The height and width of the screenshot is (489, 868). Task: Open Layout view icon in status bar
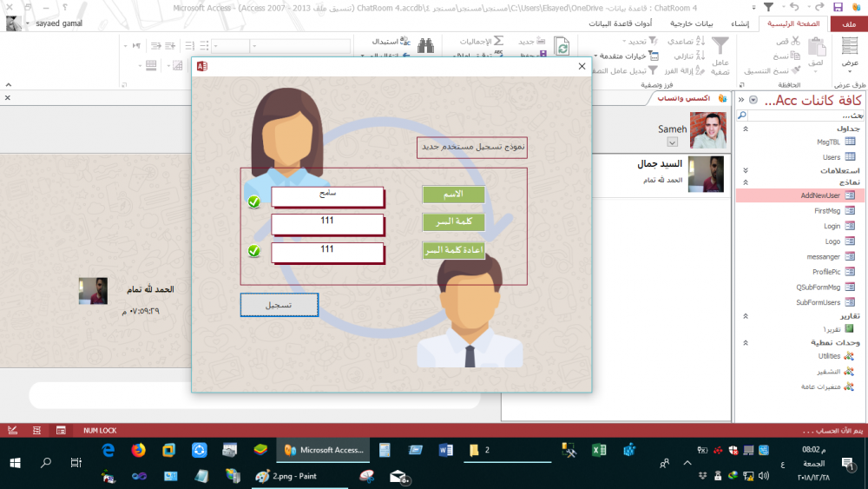click(x=36, y=430)
